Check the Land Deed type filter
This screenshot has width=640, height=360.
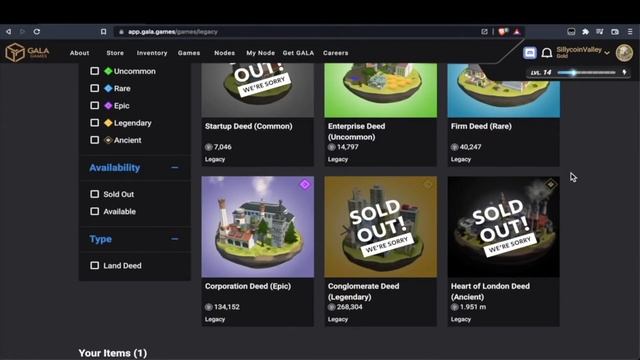94,266
